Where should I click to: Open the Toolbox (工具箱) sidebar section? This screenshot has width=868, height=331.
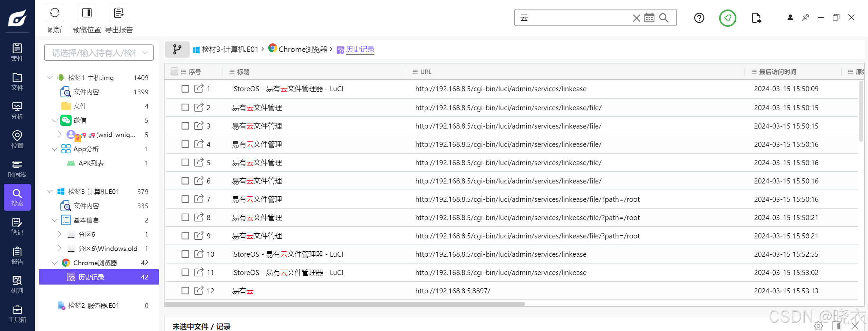click(x=17, y=314)
